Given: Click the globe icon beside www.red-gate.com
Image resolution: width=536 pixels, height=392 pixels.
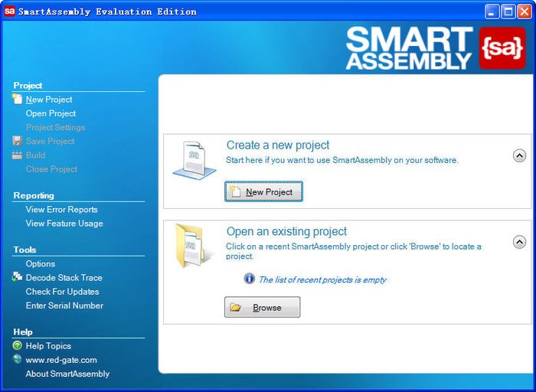Looking at the screenshot, I should click(18, 360).
